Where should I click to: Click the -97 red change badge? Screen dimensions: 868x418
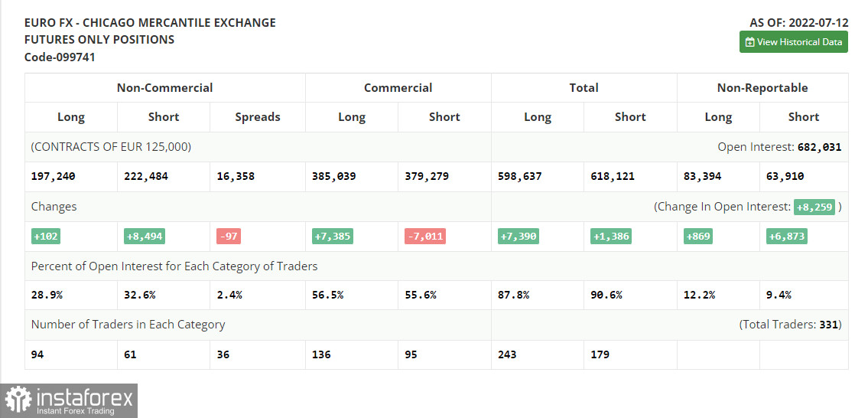(x=228, y=237)
